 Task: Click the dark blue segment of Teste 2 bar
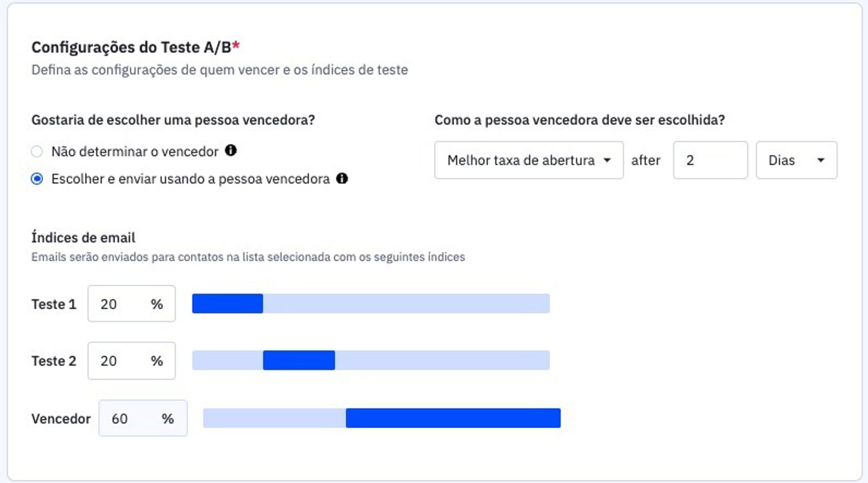click(x=299, y=360)
